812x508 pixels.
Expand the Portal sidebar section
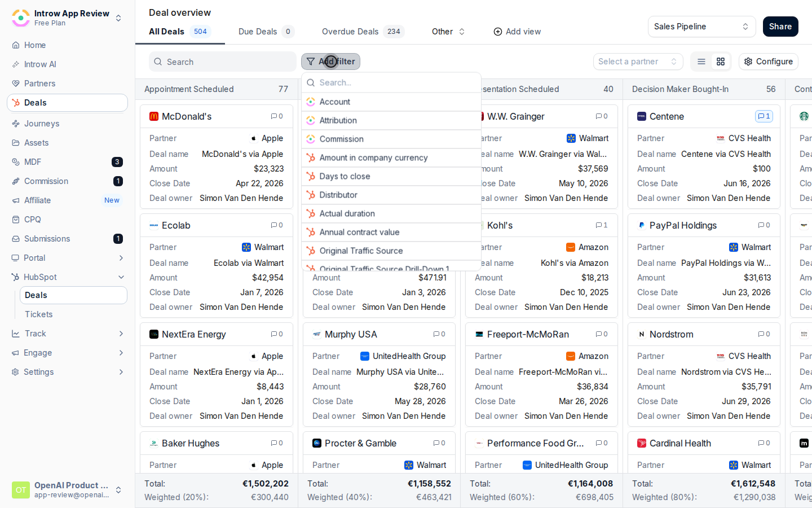[x=121, y=258]
